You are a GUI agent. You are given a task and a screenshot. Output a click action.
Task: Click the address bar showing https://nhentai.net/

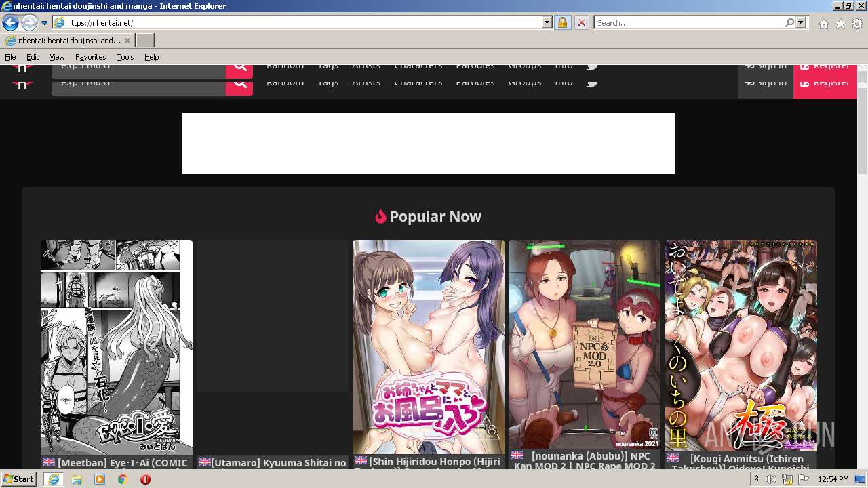(x=297, y=23)
